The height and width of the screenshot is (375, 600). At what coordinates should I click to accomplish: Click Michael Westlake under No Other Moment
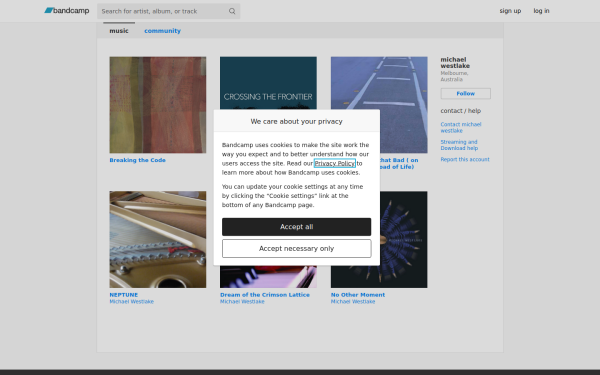pos(353,302)
